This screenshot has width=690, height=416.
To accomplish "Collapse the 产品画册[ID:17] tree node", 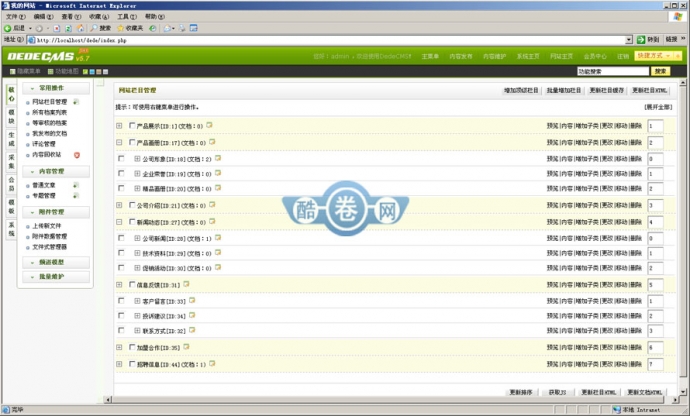I will [x=119, y=143].
